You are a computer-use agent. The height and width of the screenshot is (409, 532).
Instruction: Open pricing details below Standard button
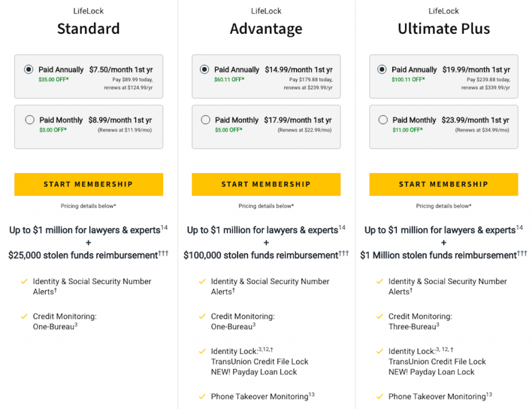click(88, 206)
